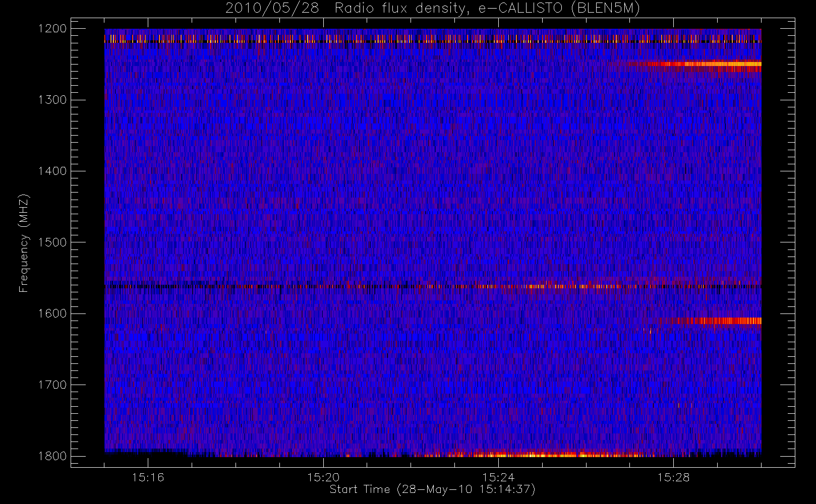Click the bright emission along the 1800 MHz edge

(x=535, y=455)
